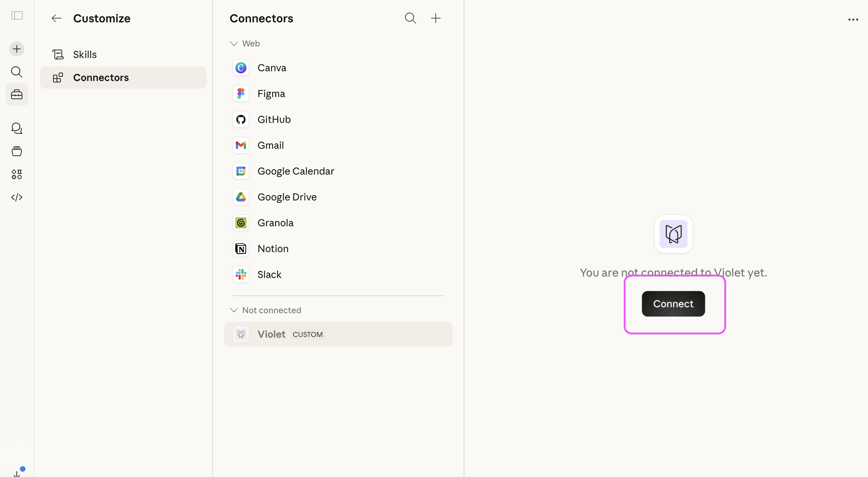The width and height of the screenshot is (868, 477).
Task: Open the Skills menu item
Action: [85, 54]
